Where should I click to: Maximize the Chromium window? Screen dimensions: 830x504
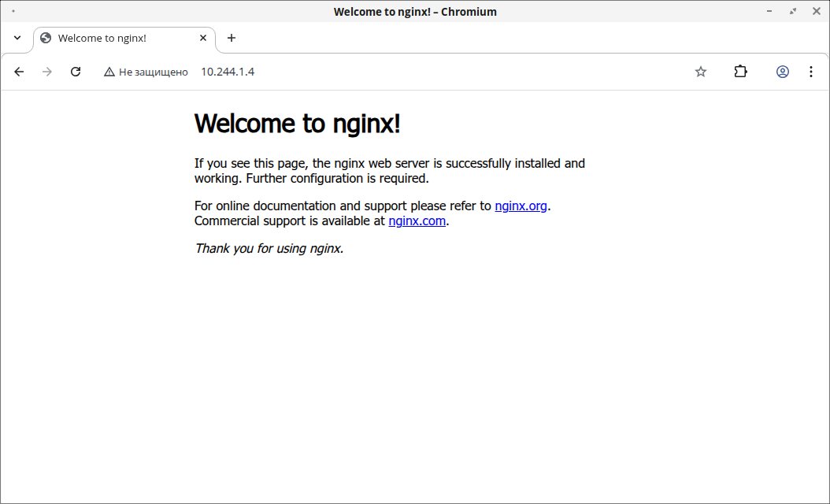click(793, 11)
